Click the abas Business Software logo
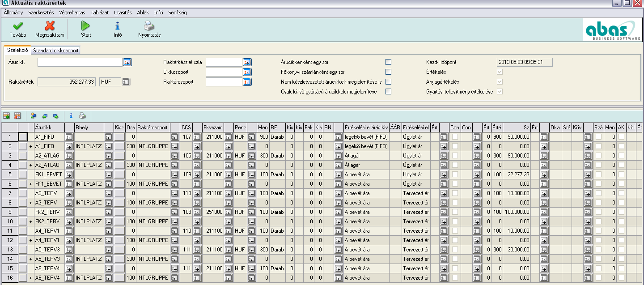The image size is (644, 285). 612,30
